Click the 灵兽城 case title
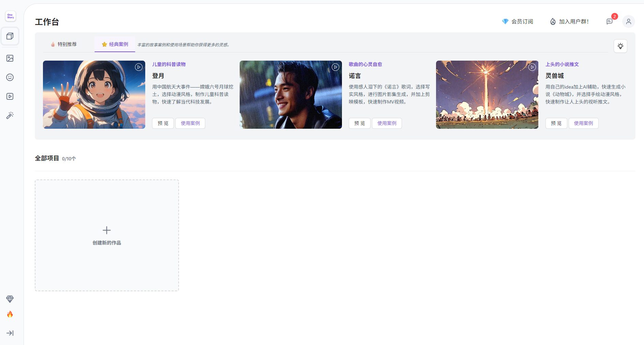This screenshot has width=644, height=345. [555, 76]
